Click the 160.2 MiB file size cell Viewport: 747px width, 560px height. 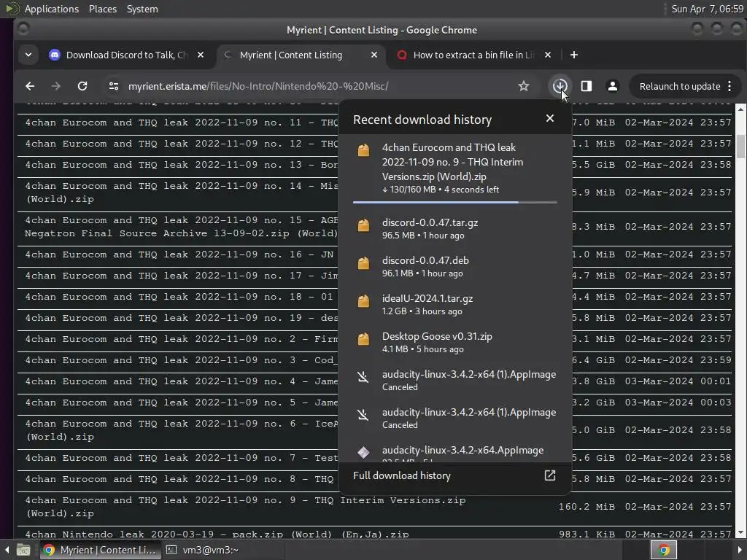[587, 507]
